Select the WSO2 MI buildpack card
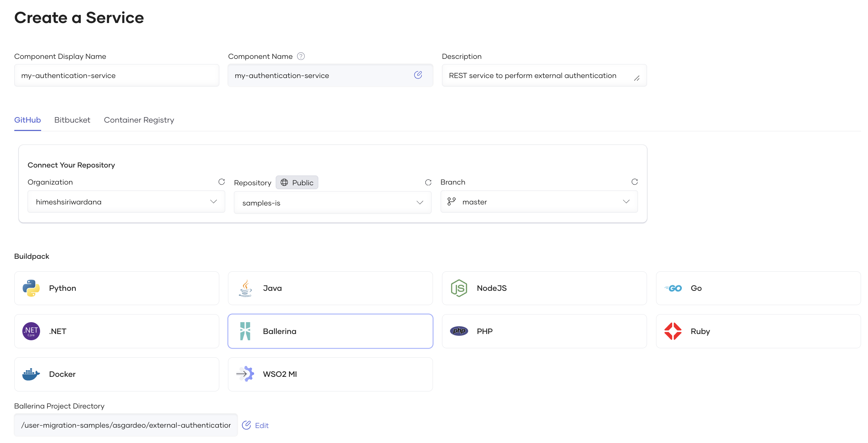 [330, 374]
